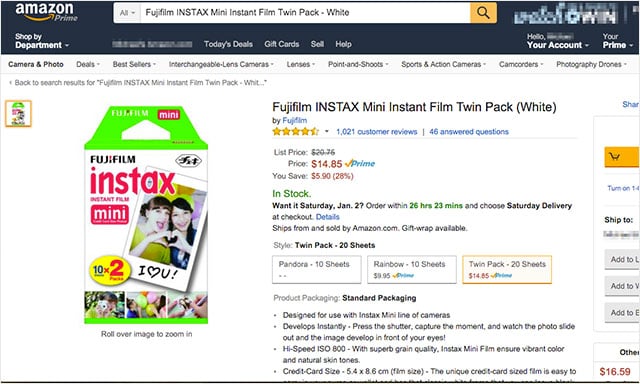Image resolution: width=640 pixels, height=384 pixels.
Task: Open the All search category dropdown
Action: [127, 13]
